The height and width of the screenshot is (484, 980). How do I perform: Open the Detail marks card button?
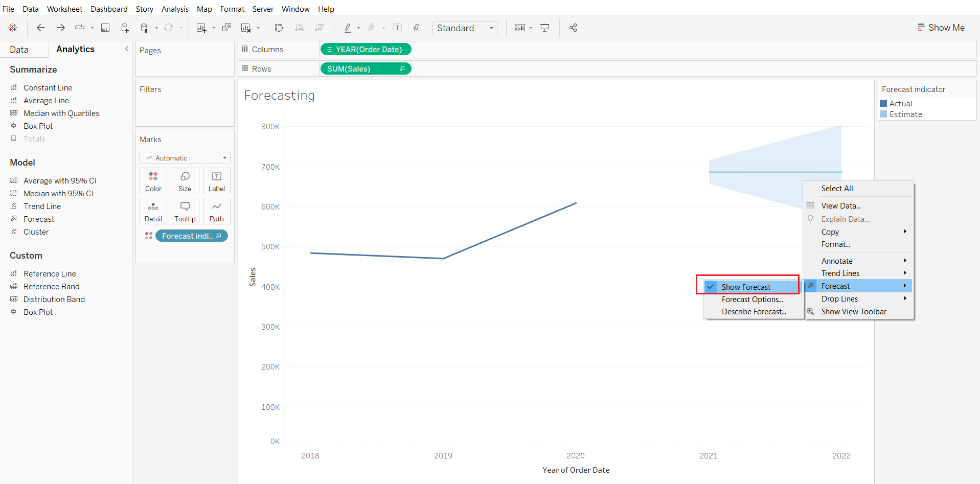(x=153, y=211)
